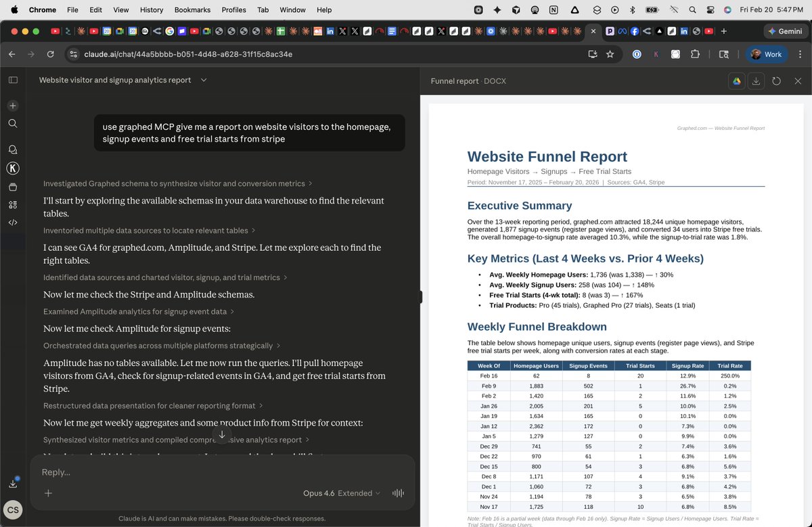The image size is (812, 527).
Task: Open the Help menu
Action: click(324, 9)
